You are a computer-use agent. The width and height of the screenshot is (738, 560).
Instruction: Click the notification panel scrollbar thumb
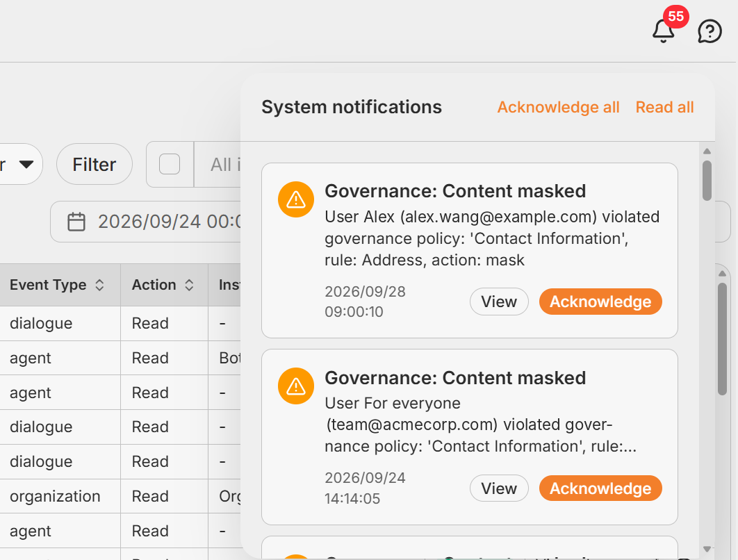(x=707, y=181)
